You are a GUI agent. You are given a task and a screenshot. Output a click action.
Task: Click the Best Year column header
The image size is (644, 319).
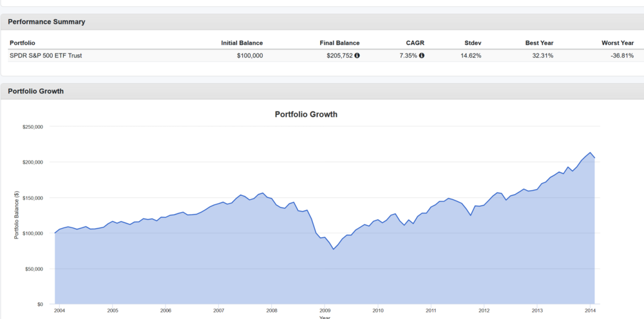point(539,43)
